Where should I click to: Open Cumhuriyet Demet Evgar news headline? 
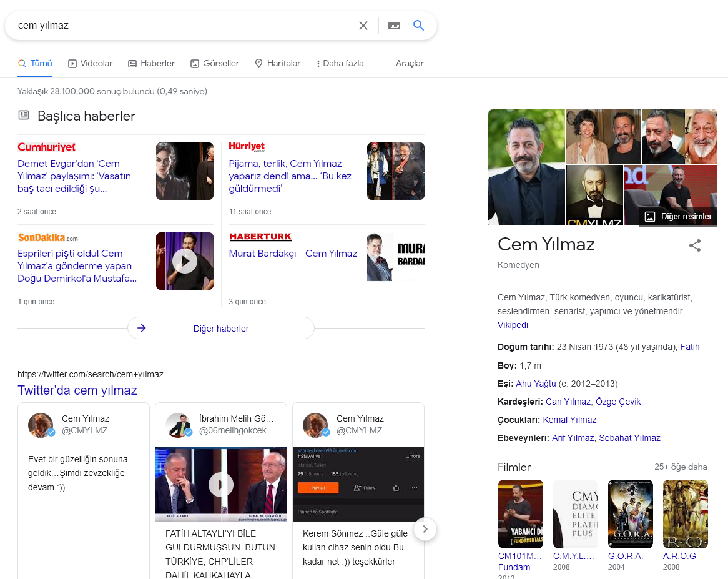[x=74, y=176]
